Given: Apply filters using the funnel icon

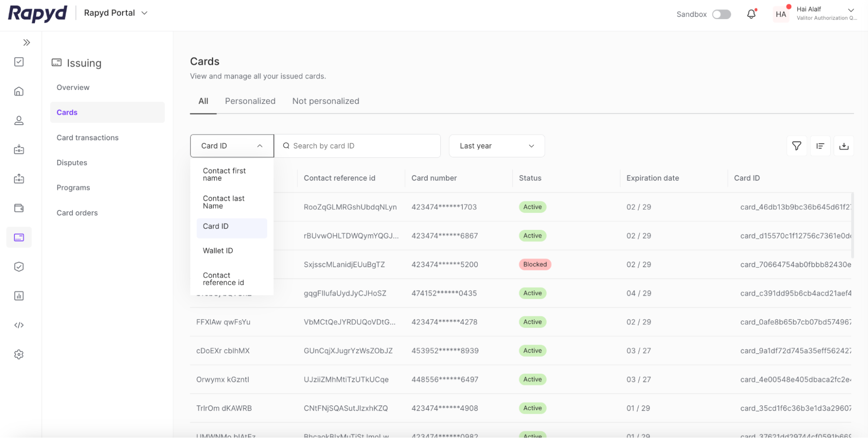Looking at the screenshot, I should [x=796, y=146].
